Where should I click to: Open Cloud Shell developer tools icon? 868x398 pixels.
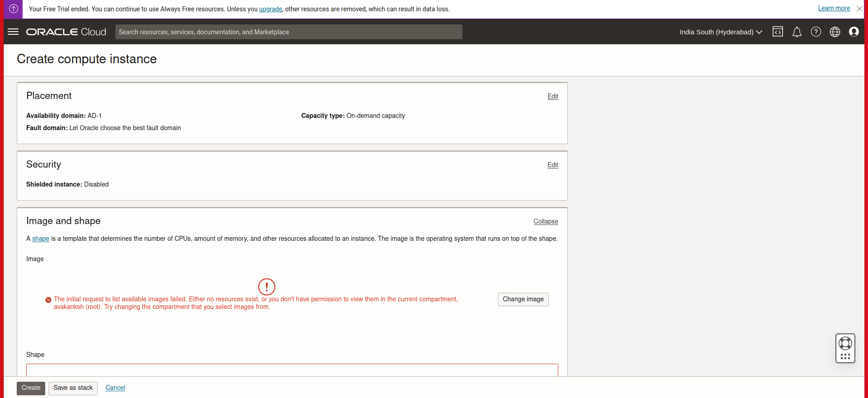(778, 32)
